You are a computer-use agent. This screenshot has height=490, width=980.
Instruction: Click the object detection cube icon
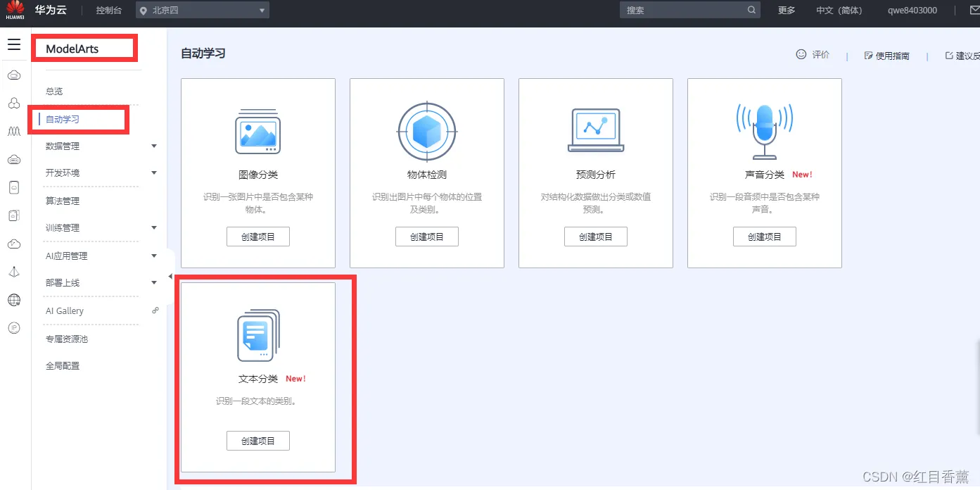[x=427, y=132]
